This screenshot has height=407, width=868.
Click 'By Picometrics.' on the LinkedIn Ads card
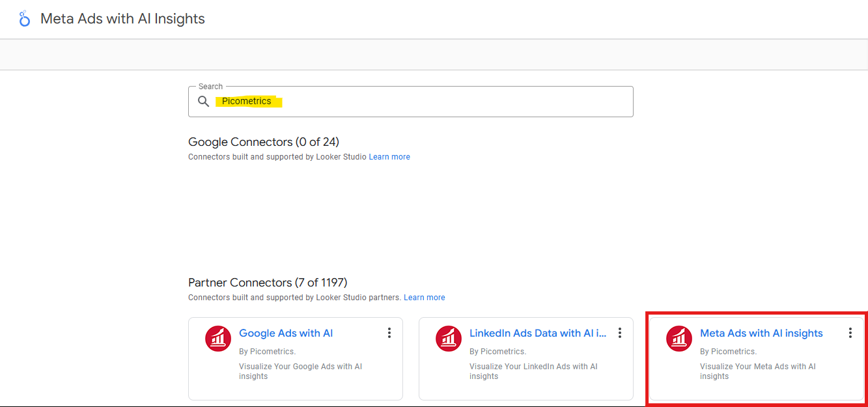497,352
